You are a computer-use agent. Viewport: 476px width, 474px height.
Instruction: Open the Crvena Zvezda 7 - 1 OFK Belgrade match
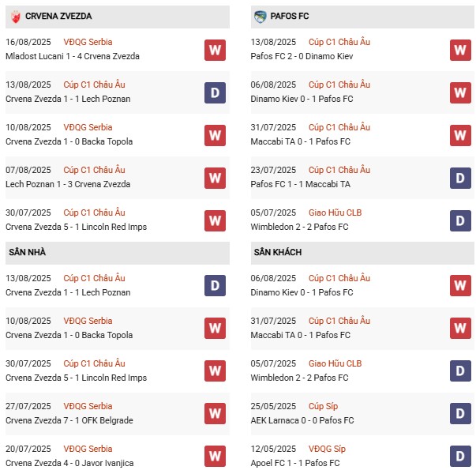[69, 420]
